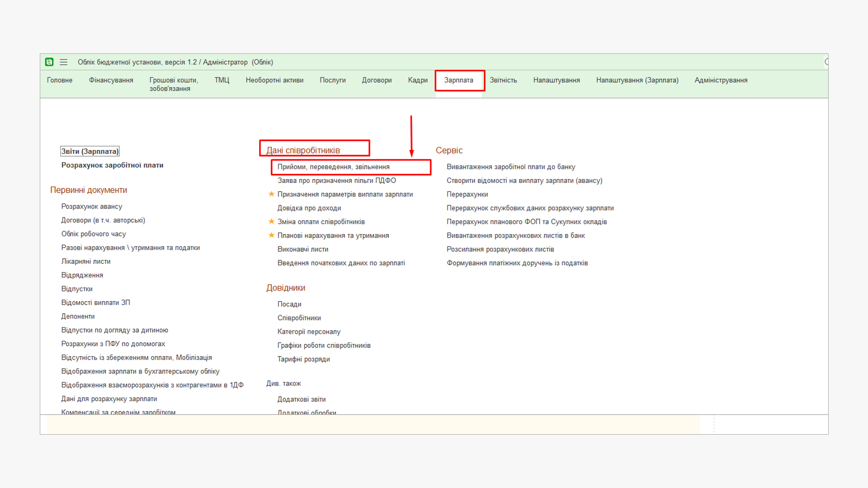The image size is (868, 488).
Task: Click the star beside Призначення параметрів виплати зарплати
Action: pos(271,194)
